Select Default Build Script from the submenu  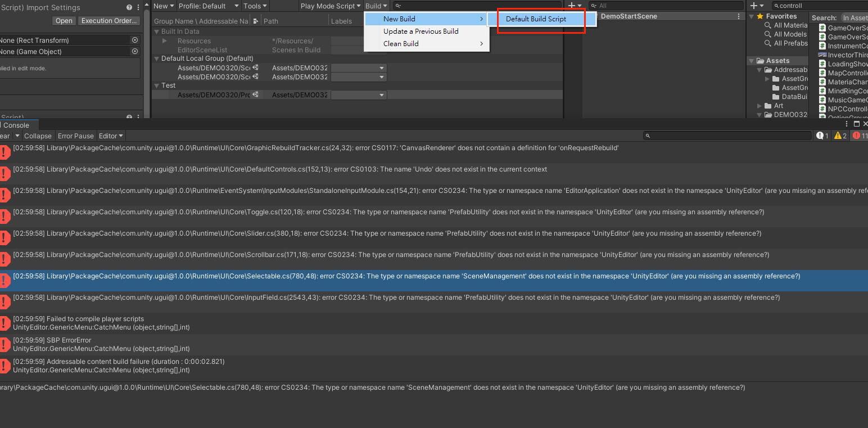point(536,19)
